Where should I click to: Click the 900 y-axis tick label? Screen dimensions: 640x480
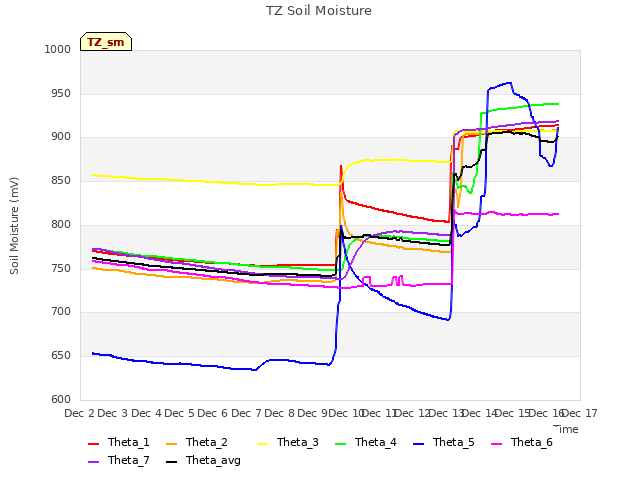pyautogui.click(x=61, y=137)
